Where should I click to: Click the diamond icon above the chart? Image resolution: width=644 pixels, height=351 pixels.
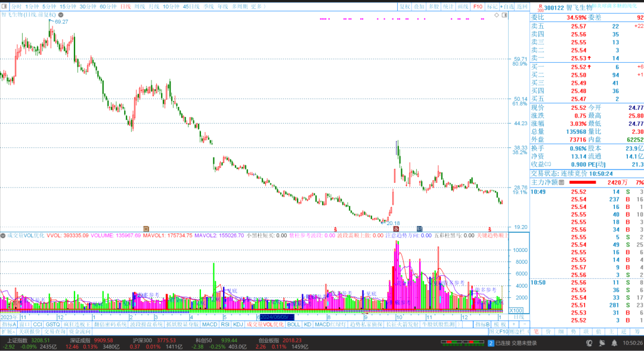pos(497,15)
